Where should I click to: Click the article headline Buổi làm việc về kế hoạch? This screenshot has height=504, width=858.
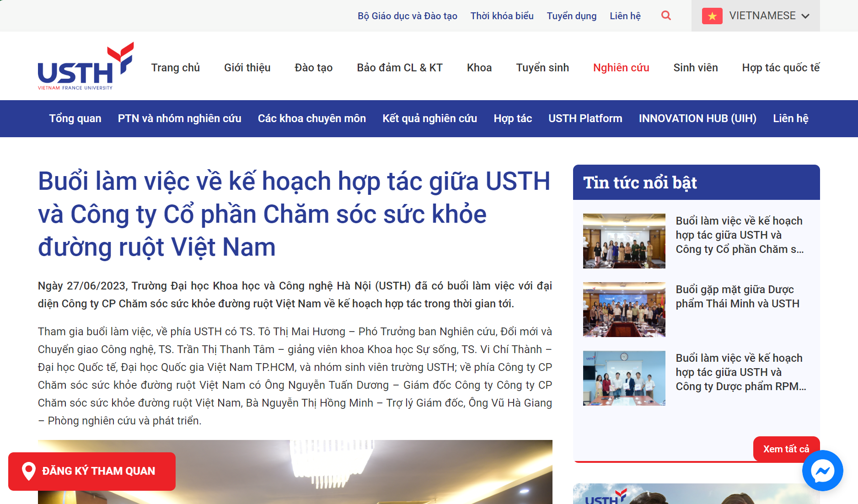pos(294,214)
